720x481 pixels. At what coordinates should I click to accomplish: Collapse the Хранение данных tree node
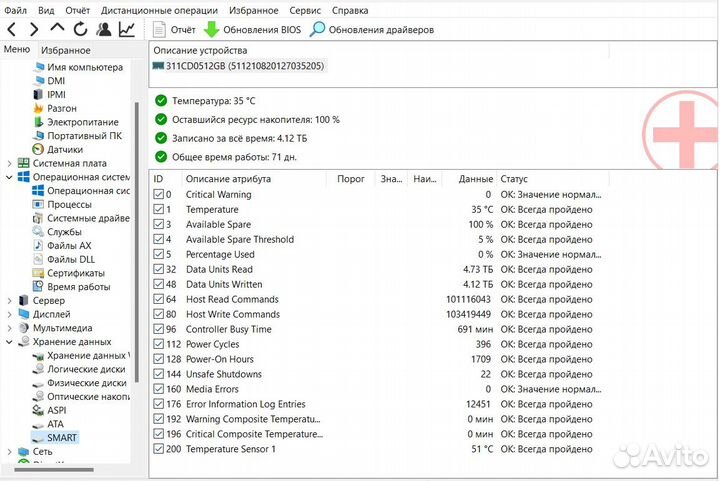point(9,342)
